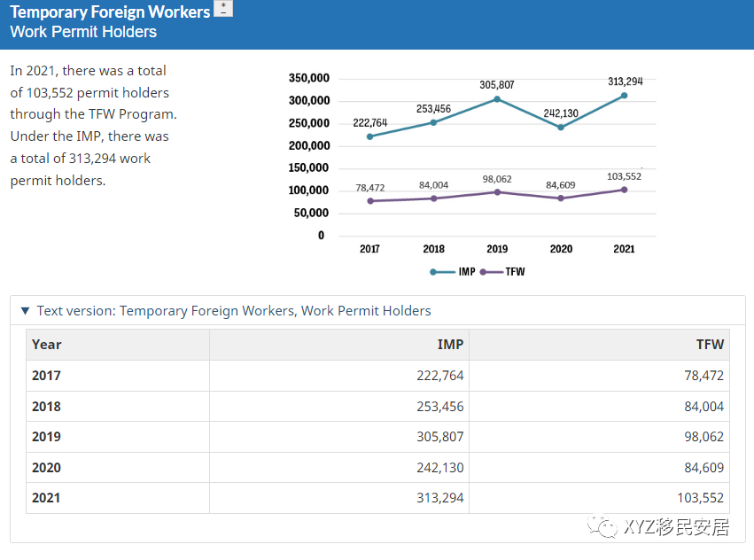The width and height of the screenshot is (754, 560).
Task: Click the TFW 2020 data point 84,609
Action: [561, 198]
